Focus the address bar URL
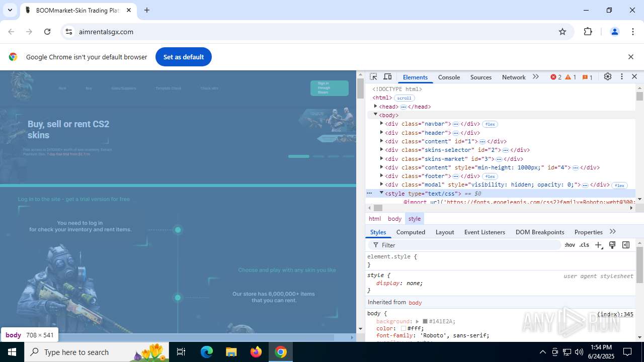Screen dimensions: 644x362 coord(106,32)
